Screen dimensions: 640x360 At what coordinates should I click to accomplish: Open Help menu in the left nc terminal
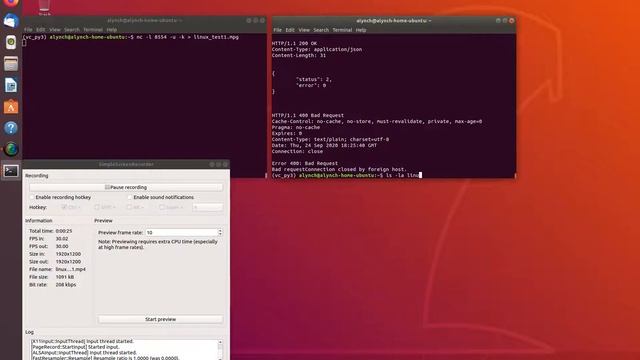click(x=112, y=30)
